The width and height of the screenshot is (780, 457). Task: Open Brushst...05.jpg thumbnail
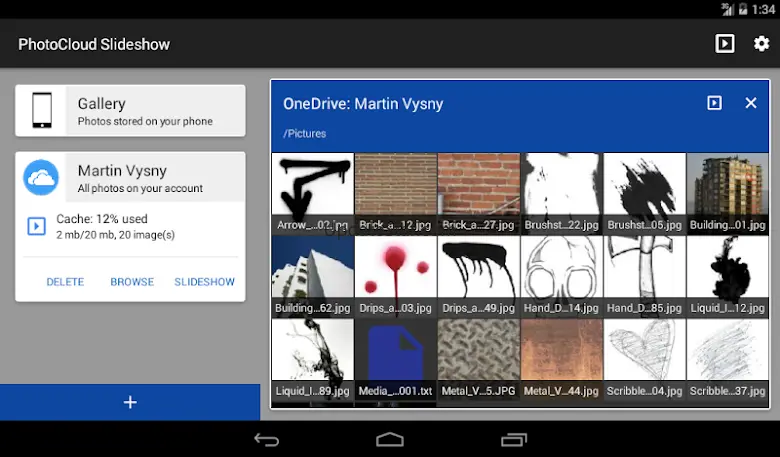point(645,193)
